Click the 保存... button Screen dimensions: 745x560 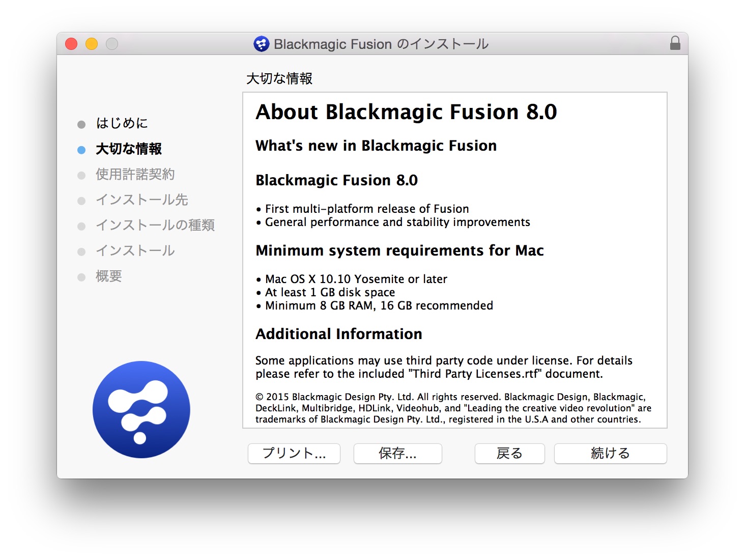pyautogui.click(x=397, y=453)
